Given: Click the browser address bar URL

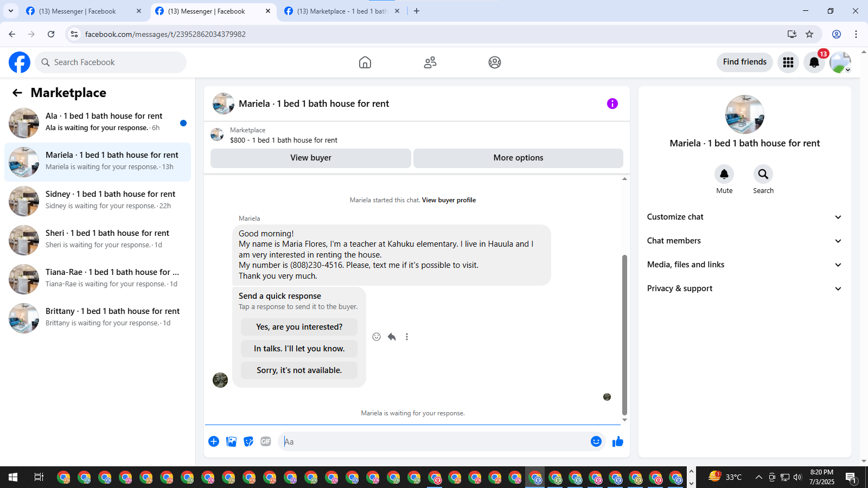Looking at the screenshot, I should click(x=165, y=34).
